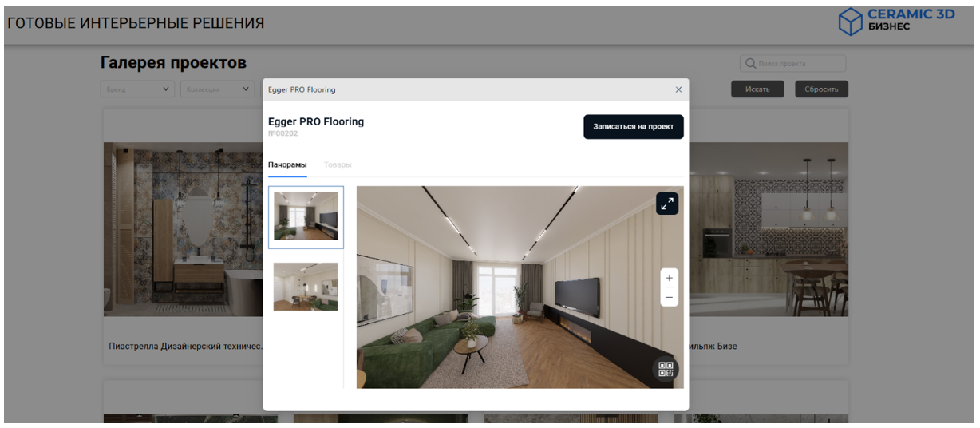Click the project number №00202 text
The image size is (980, 428).
coord(283,133)
